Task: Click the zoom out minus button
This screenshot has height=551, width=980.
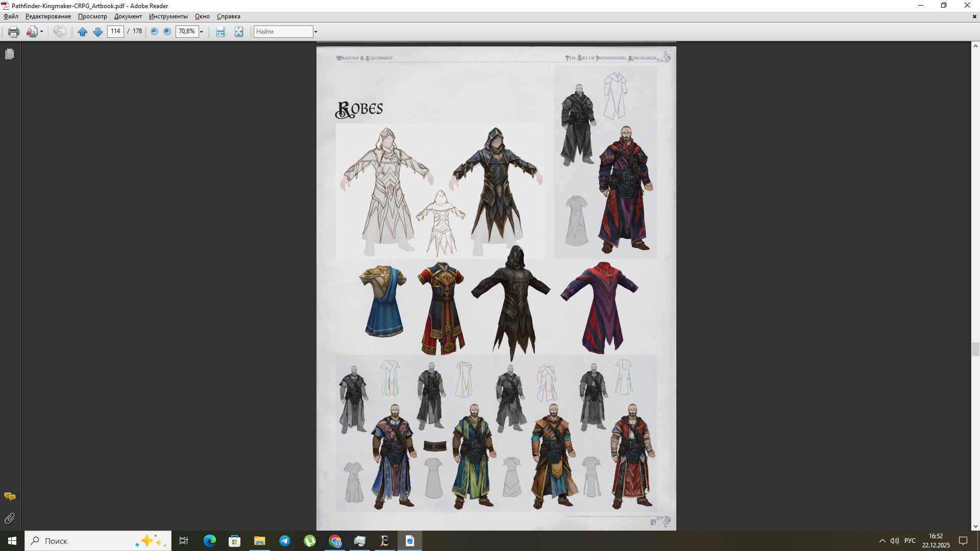Action: [154, 32]
